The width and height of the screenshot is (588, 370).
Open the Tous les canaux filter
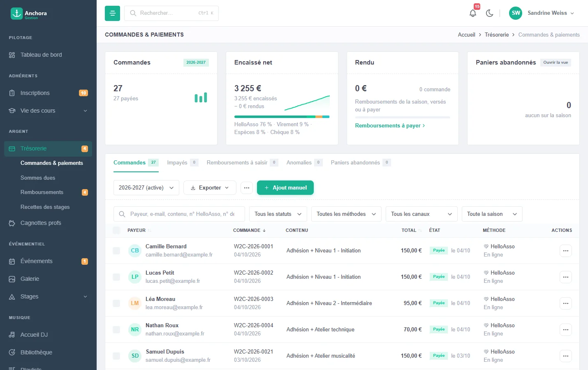pos(421,214)
